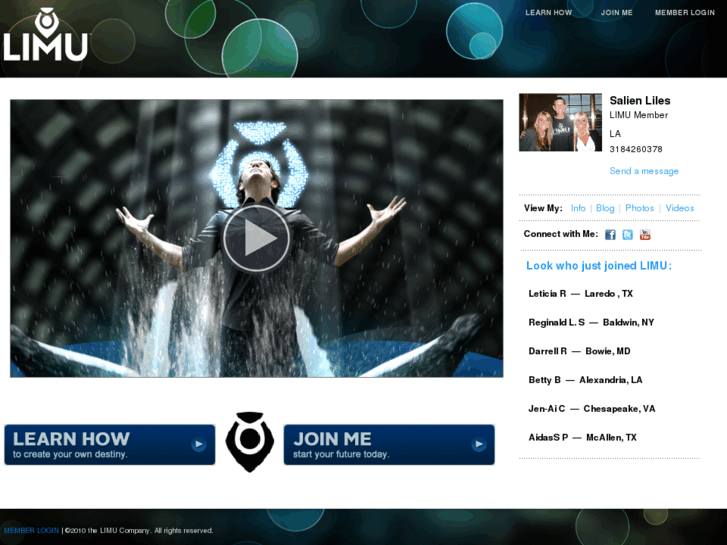727x545 pixels.
Task: Click Send a message link
Action: pos(644,171)
